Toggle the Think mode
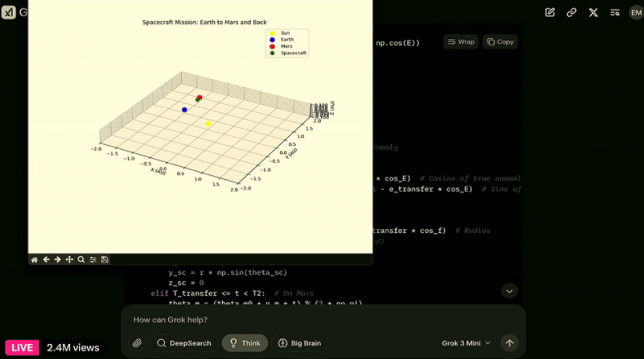The width and height of the screenshot is (644, 359). click(x=245, y=343)
